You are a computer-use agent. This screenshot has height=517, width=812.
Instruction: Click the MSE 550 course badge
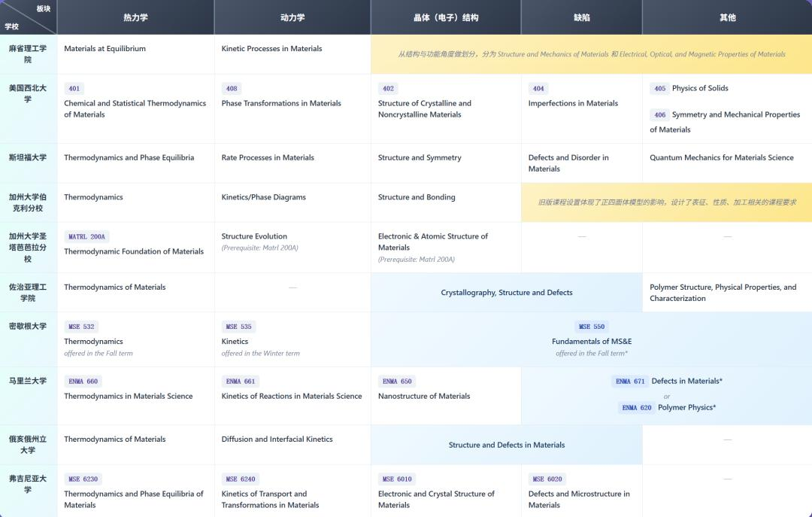592,327
